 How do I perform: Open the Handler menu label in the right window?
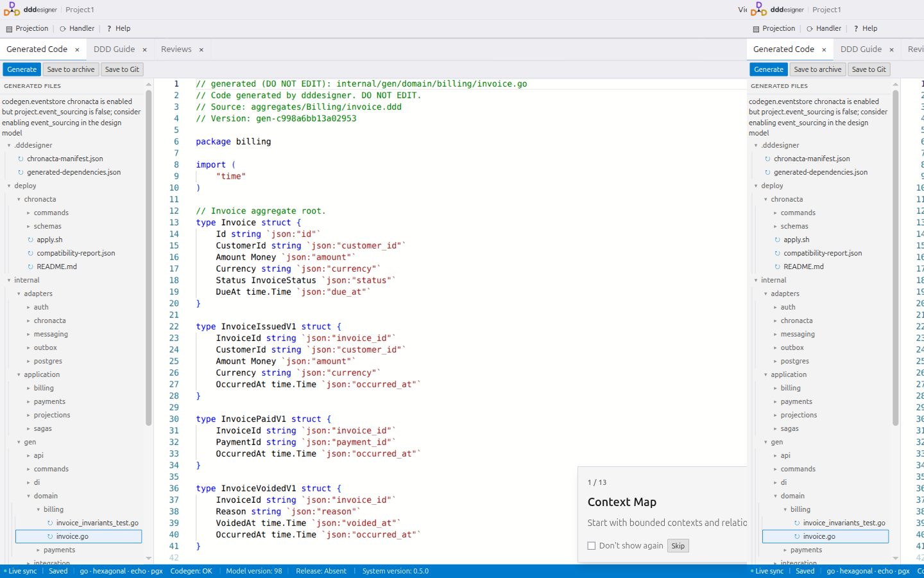[x=828, y=29]
